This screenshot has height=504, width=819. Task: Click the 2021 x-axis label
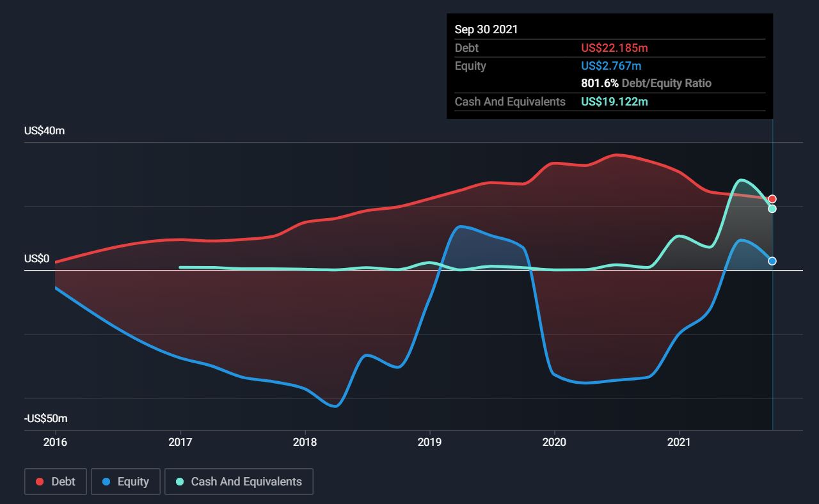pyautogui.click(x=679, y=442)
